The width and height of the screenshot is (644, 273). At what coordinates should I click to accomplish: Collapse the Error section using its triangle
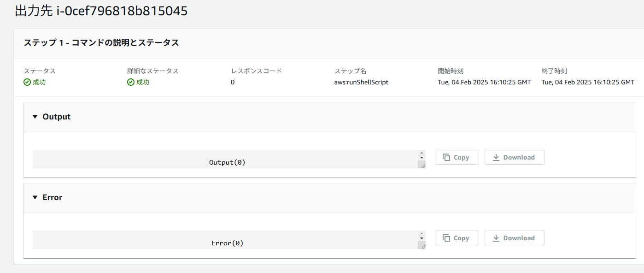pyautogui.click(x=35, y=197)
